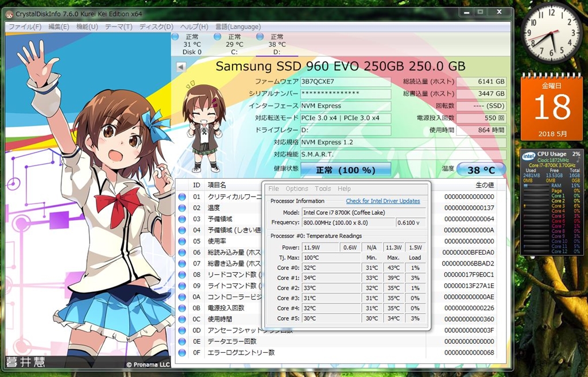Open the ヘルプ(H) menu
Viewport: 588px width, 377px height.
point(194,26)
